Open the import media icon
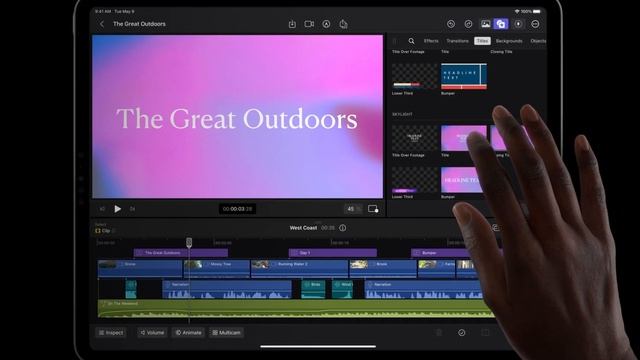 [292, 24]
